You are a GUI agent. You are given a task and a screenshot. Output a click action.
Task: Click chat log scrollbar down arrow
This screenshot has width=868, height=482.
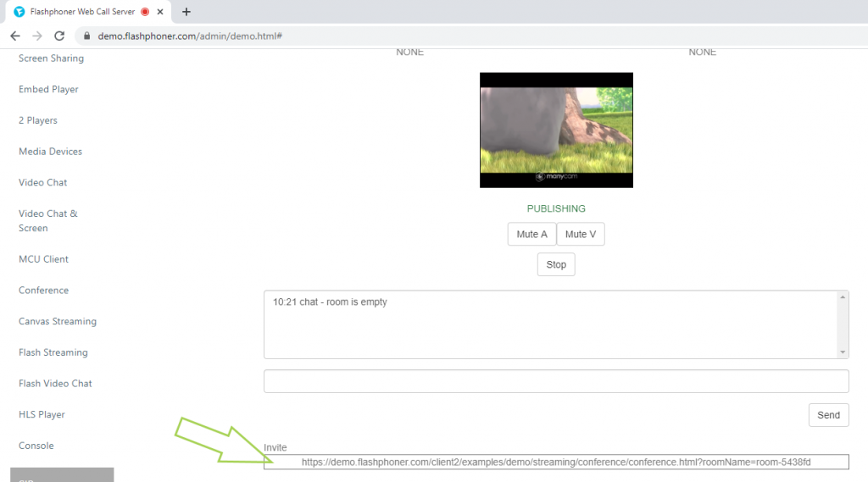[843, 352]
